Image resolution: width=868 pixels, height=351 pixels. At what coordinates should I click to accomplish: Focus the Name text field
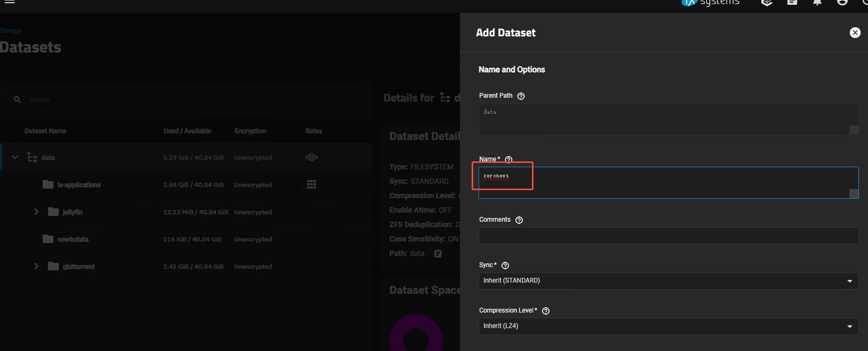(668, 183)
